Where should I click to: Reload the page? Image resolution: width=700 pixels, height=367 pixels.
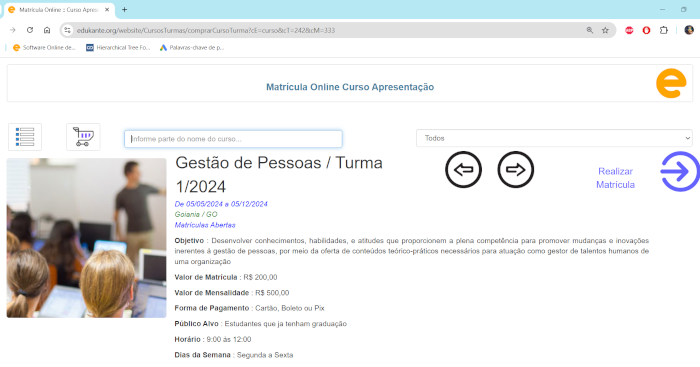30,30
